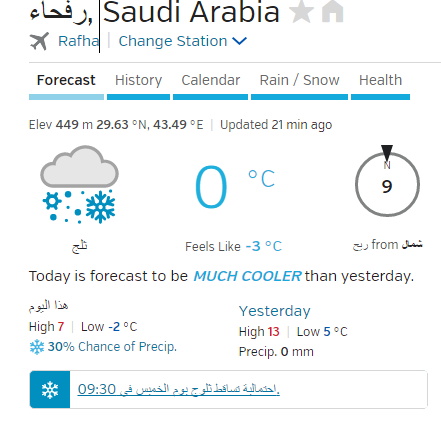This screenshot has height=435, width=441.
Task: Open the Rafha station link
Action: 79,41
